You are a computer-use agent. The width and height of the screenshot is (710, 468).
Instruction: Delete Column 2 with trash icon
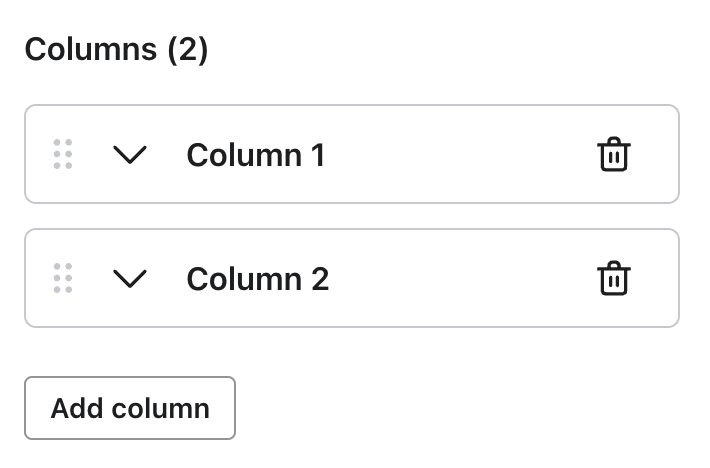point(613,279)
